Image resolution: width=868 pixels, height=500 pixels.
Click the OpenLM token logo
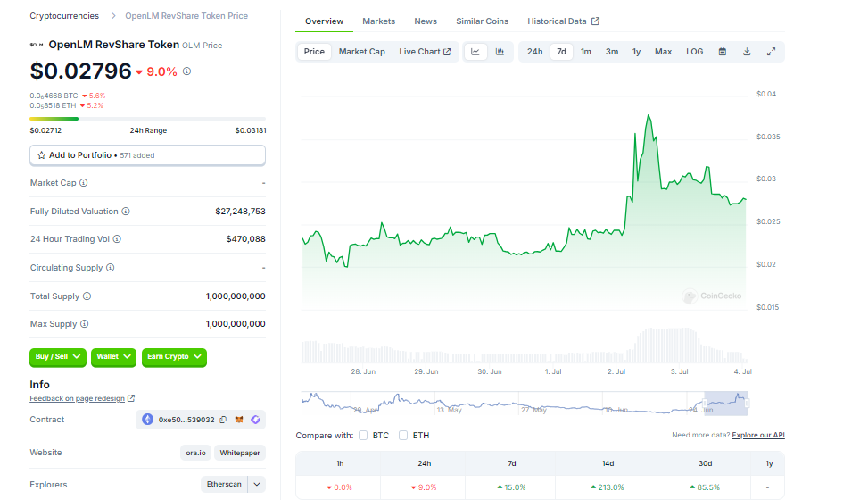(x=37, y=45)
